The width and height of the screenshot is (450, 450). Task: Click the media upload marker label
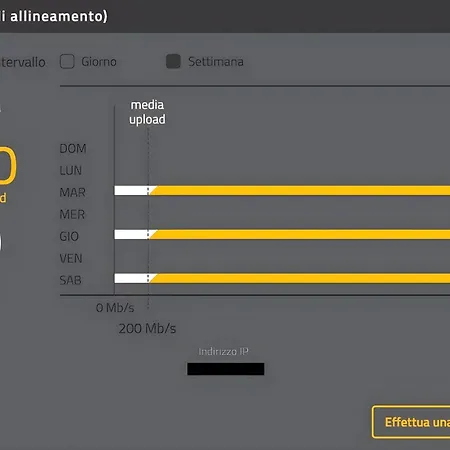pyautogui.click(x=147, y=112)
